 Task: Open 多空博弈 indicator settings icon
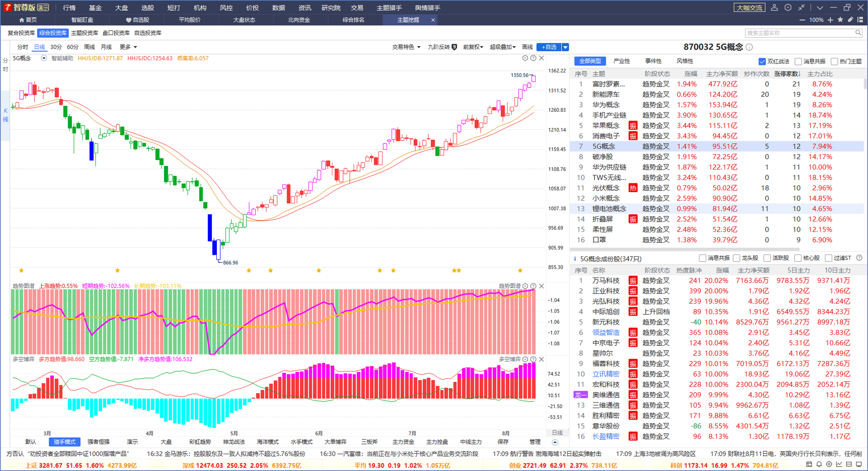pyautogui.click(x=525, y=359)
